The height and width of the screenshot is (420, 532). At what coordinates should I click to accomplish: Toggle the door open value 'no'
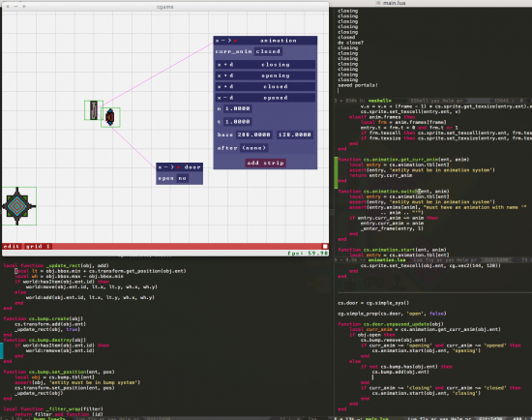(x=182, y=178)
